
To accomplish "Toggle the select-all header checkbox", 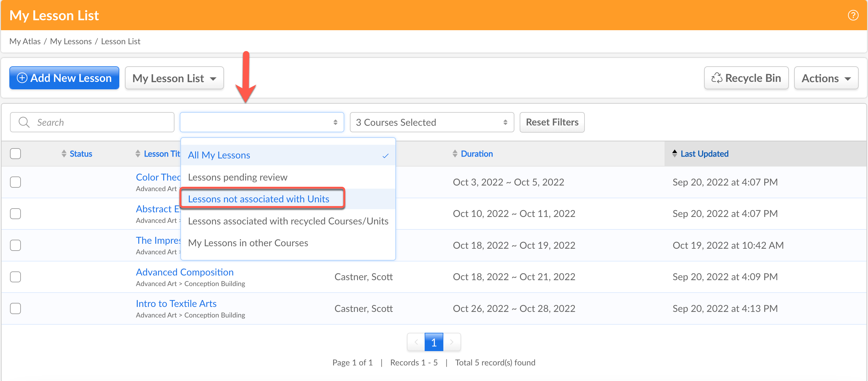I will pos(16,154).
